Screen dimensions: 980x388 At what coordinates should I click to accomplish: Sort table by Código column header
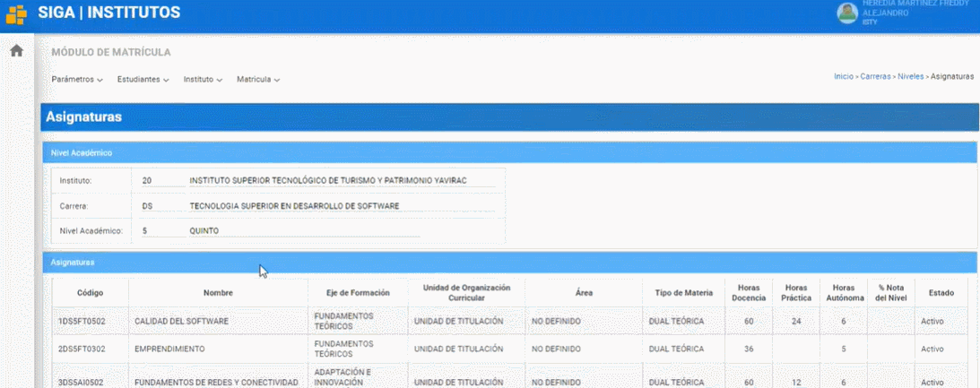pyautogui.click(x=90, y=293)
